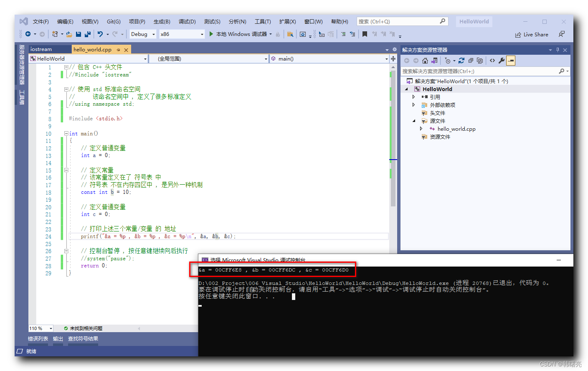The image size is (588, 371).
Task: Click the bookmark icon in the toolbar
Action: [365, 34]
